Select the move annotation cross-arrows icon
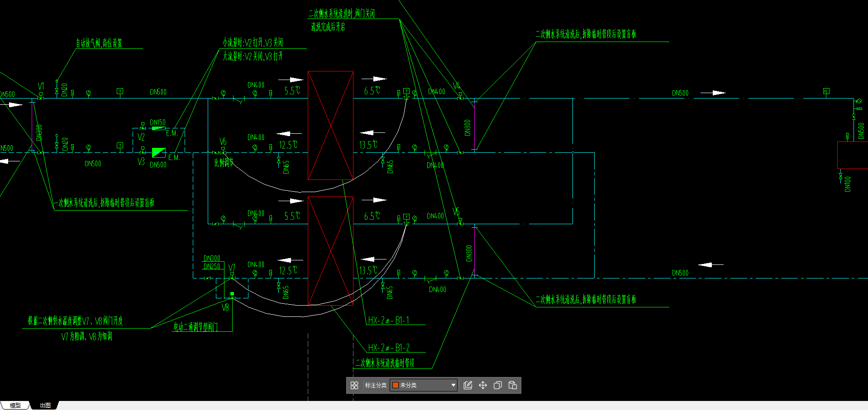868x410 pixels. coord(483,385)
